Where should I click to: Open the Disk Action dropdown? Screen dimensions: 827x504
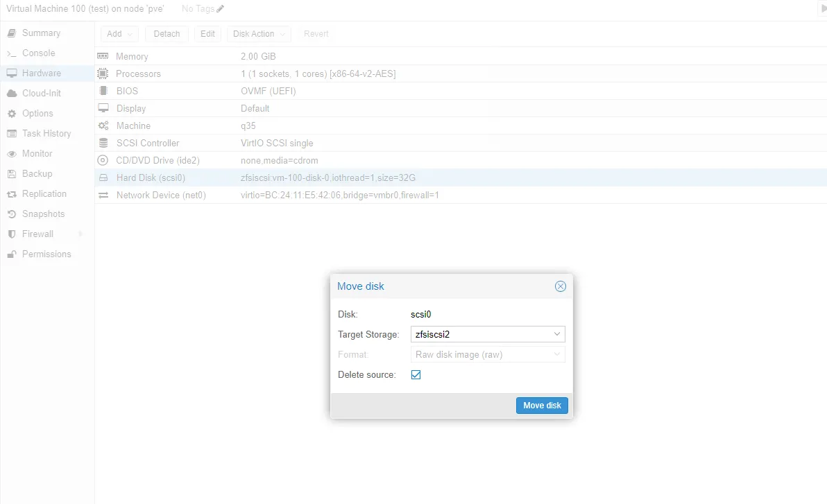tap(258, 33)
